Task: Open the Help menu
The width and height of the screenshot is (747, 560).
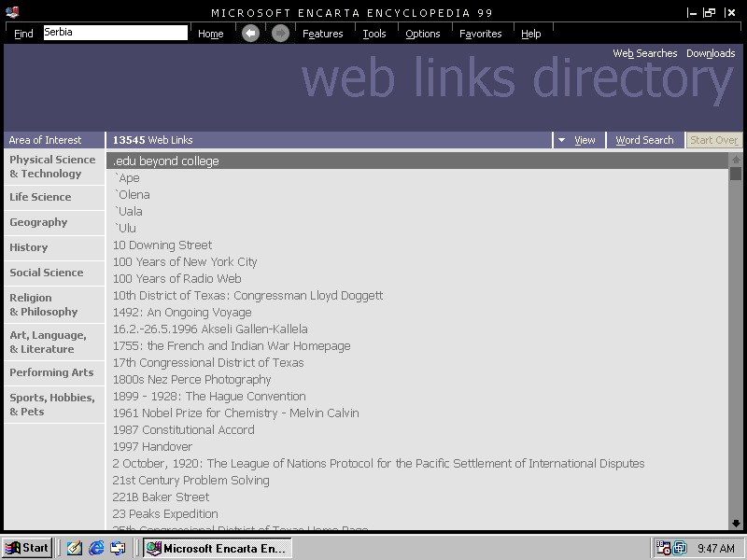Action: coord(530,34)
